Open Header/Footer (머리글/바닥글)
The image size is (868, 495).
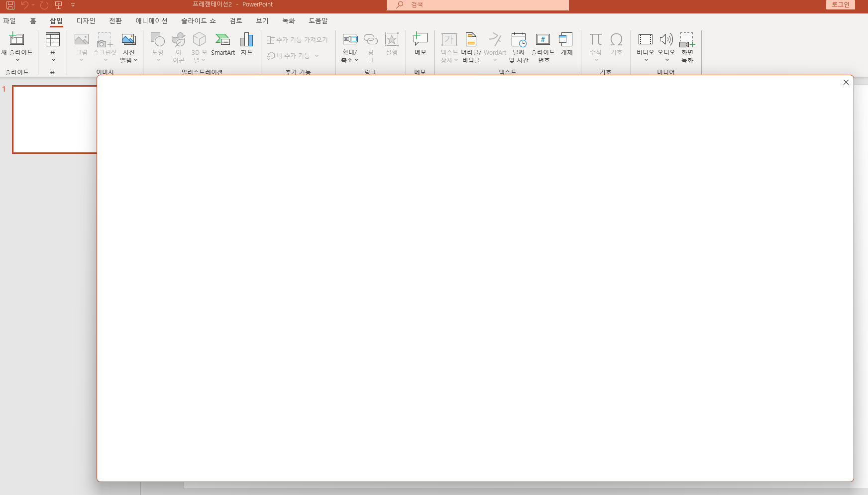point(471,48)
